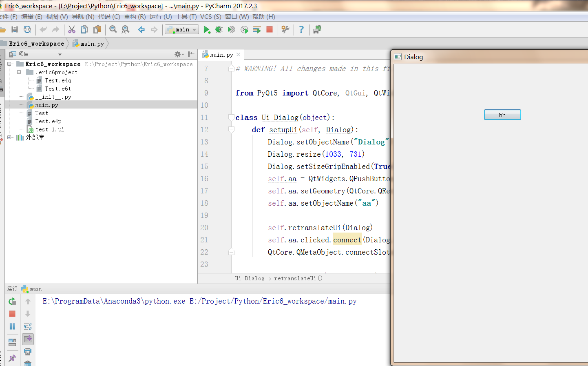
Task: Run the main script with green play button
Action: tap(207, 29)
